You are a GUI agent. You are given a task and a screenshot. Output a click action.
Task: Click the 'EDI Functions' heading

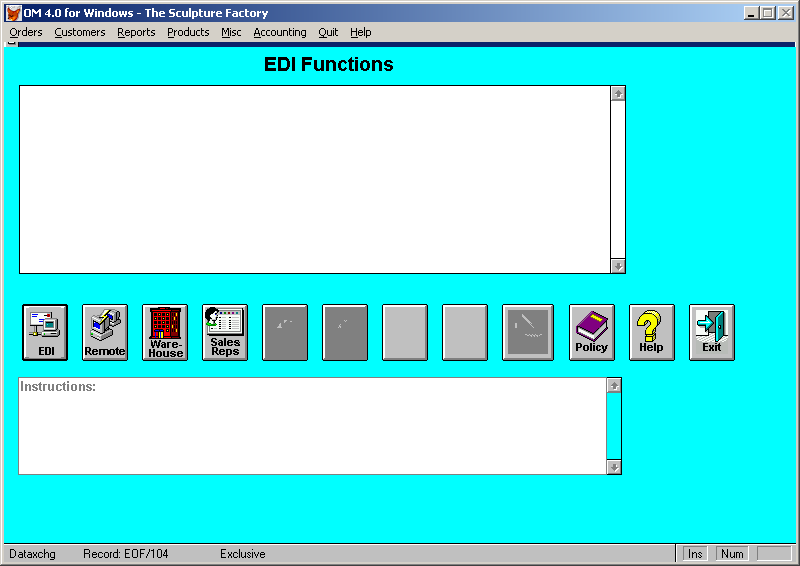[x=329, y=64]
